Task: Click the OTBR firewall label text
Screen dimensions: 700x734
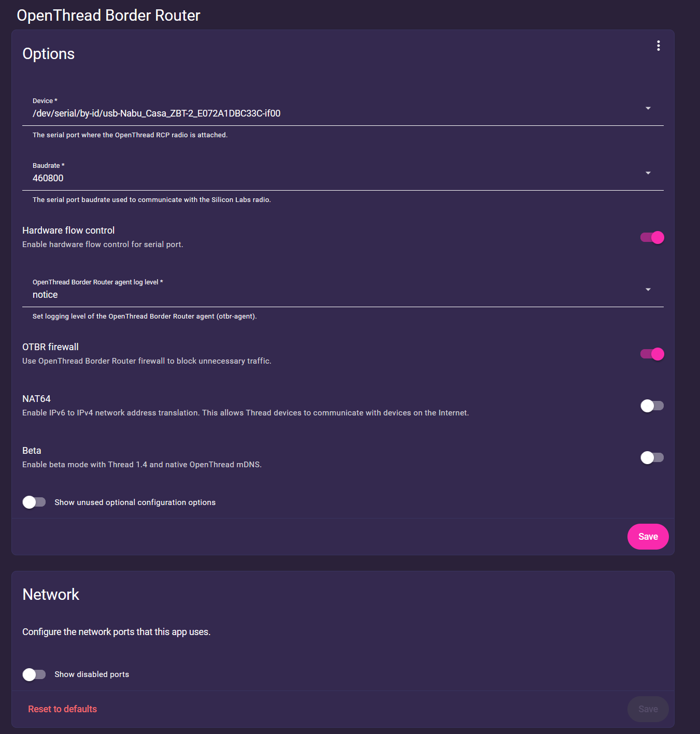Action: point(50,347)
